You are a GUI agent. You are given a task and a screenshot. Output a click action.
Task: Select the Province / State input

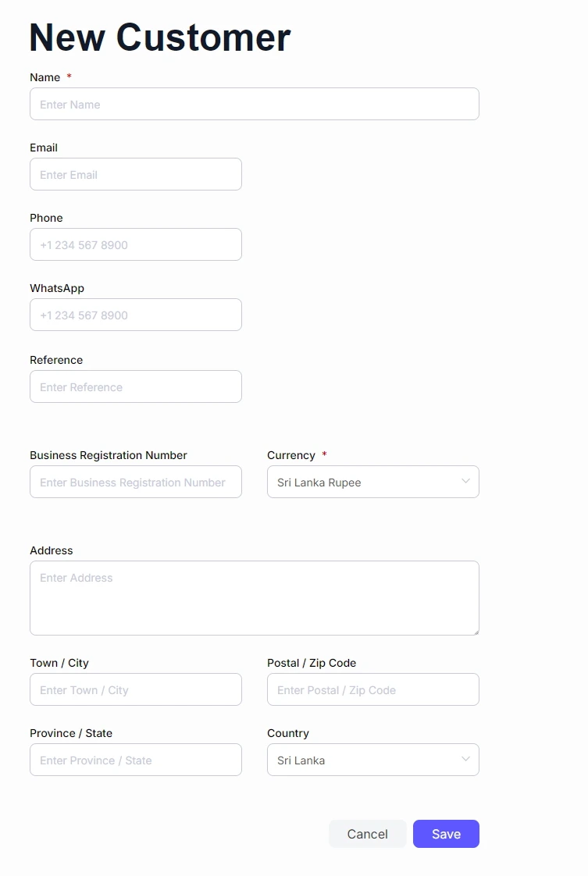point(135,760)
